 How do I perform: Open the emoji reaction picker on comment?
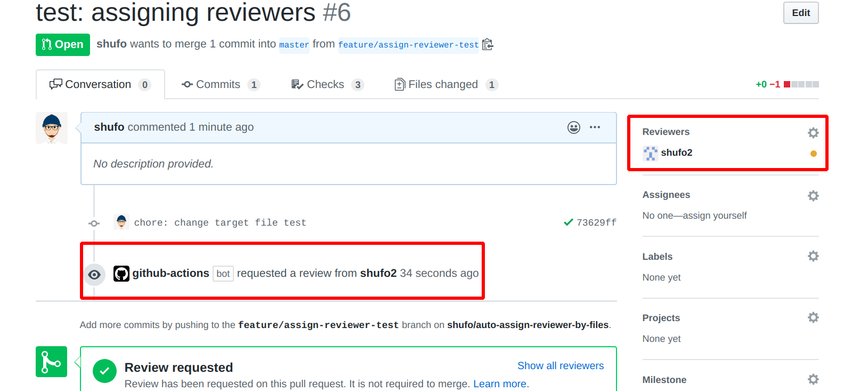pos(573,127)
